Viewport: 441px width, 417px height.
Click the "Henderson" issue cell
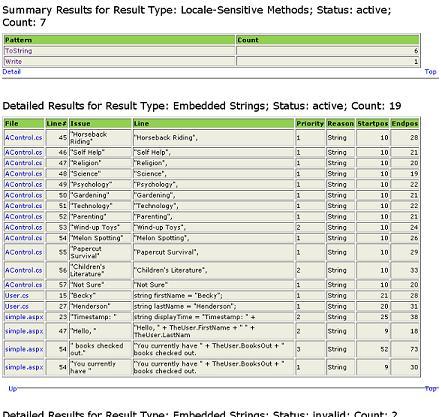coord(100,306)
